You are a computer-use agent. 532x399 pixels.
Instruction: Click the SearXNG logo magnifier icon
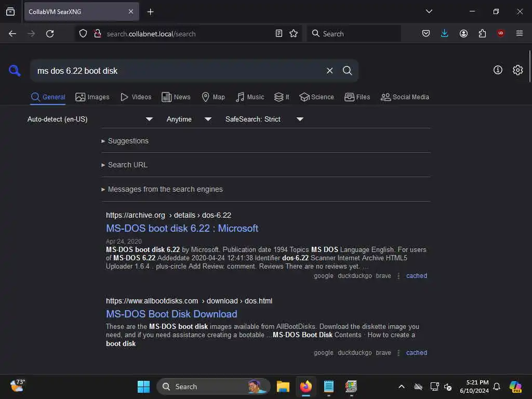(15, 71)
